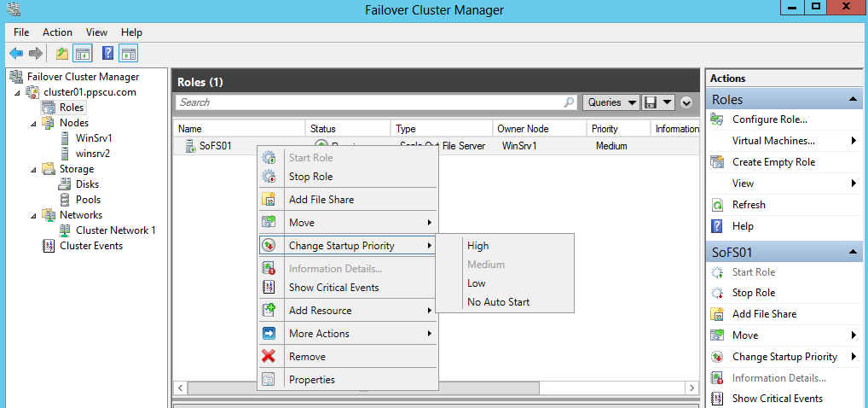Sort by the Owner Node column header
Image resolution: width=868 pixels, height=408 pixels.
pyautogui.click(x=539, y=129)
